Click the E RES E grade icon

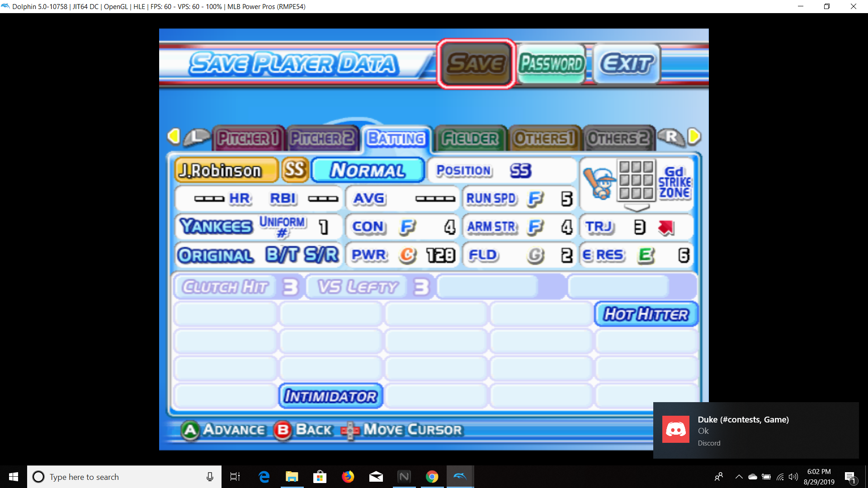point(646,256)
